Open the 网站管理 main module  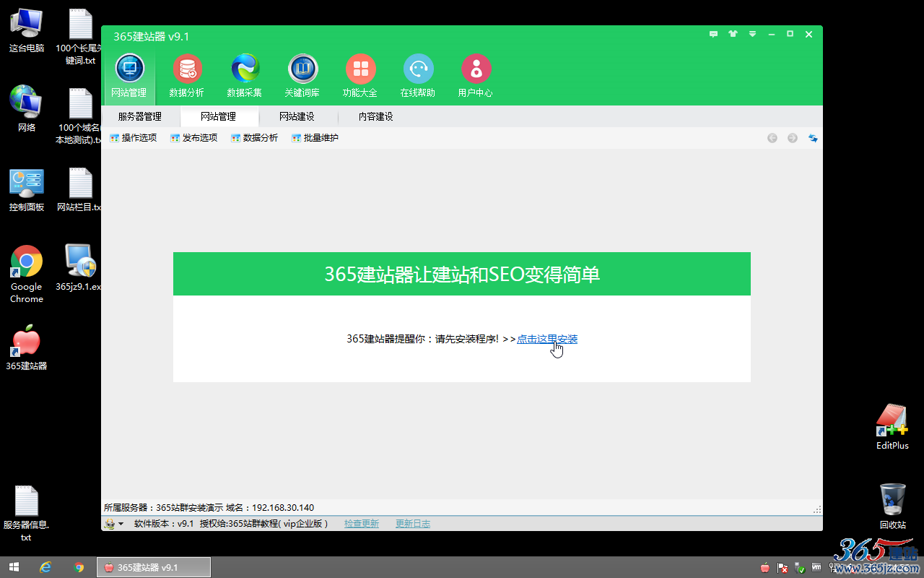pos(129,76)
